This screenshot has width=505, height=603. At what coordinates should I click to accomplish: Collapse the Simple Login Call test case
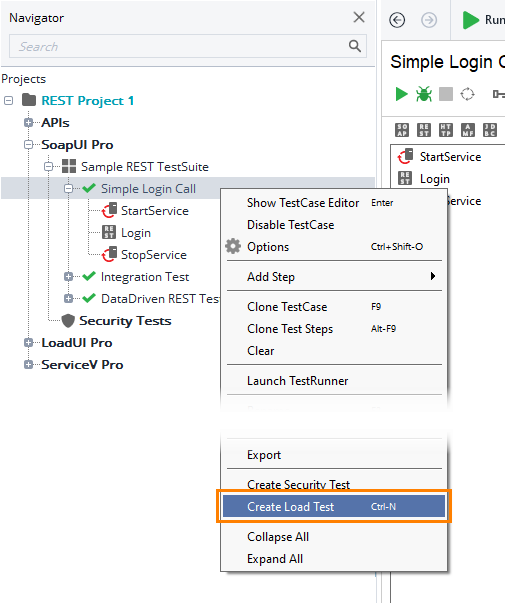click(68, 188)
